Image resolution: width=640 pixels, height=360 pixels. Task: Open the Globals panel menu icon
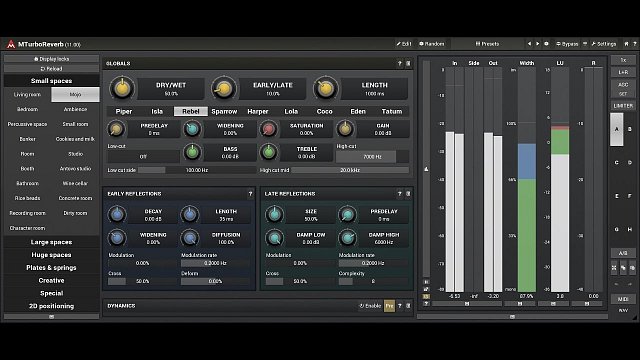click(408, 64)
